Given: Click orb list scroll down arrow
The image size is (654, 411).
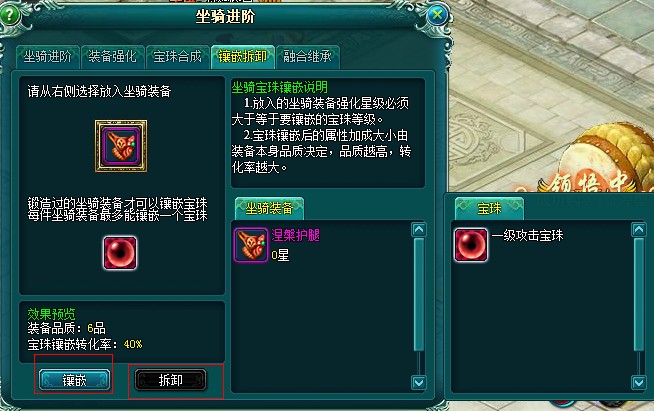Looking at the screenshot, I should pos(639,382).
